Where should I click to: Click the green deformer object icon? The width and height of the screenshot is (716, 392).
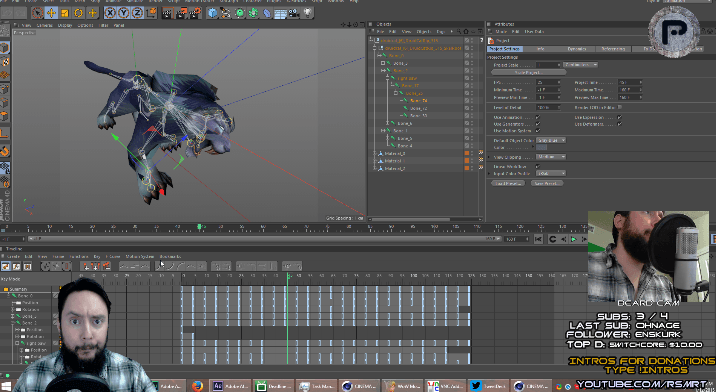(253, 13)
